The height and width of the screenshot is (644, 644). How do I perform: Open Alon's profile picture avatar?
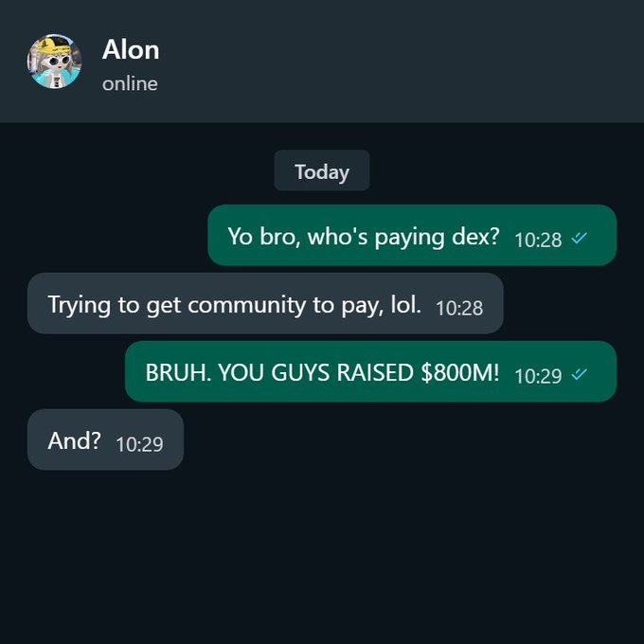[54, 62]
